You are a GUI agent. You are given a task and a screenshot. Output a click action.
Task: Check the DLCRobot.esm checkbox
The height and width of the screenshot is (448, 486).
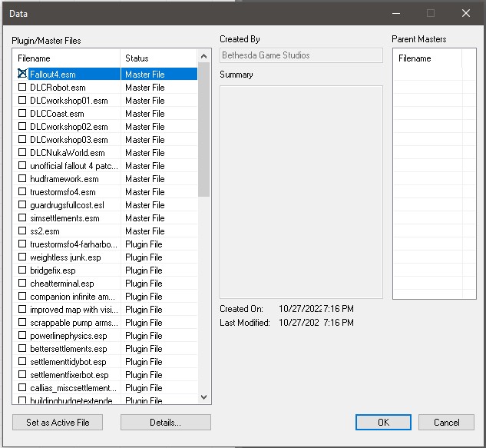click(x=22, y=87)
